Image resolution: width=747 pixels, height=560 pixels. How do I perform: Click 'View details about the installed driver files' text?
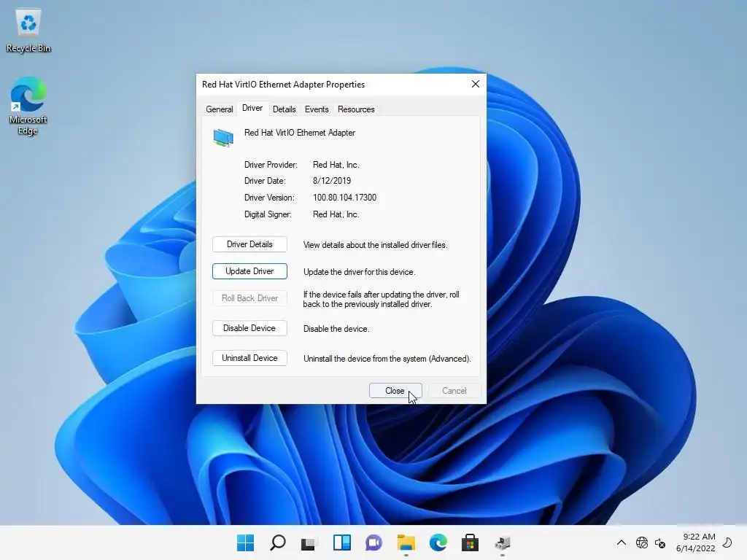click(x=376, y=245)
